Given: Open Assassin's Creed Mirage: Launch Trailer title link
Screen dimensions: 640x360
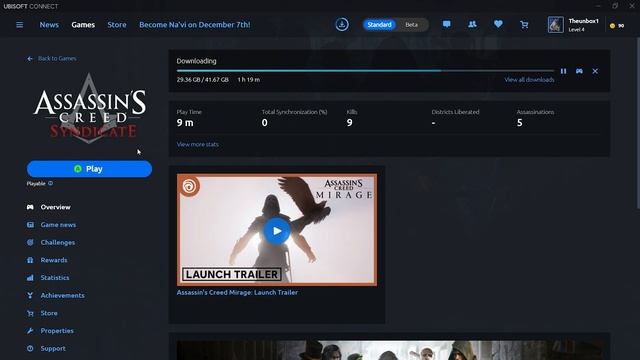Looking at the screenshot, I should pos(237,292).
